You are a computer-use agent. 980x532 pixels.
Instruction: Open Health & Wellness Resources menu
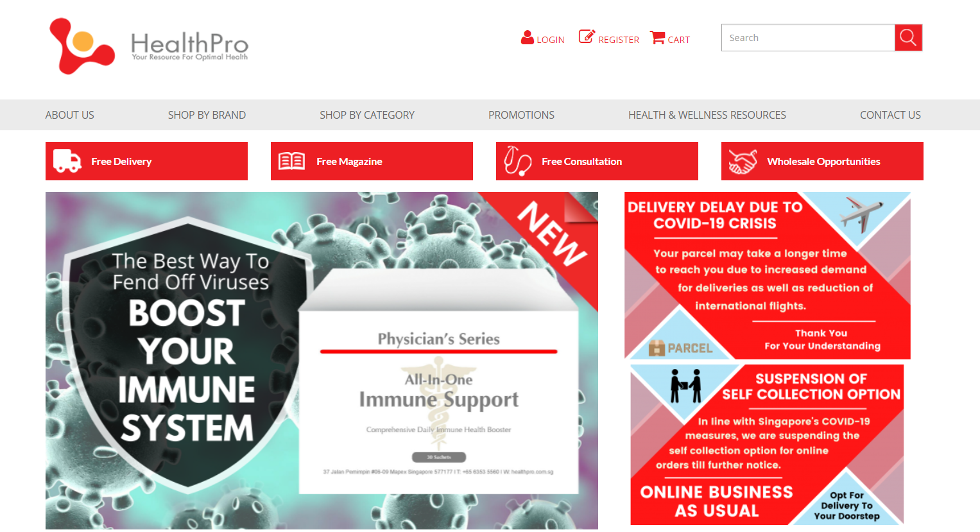707,115
